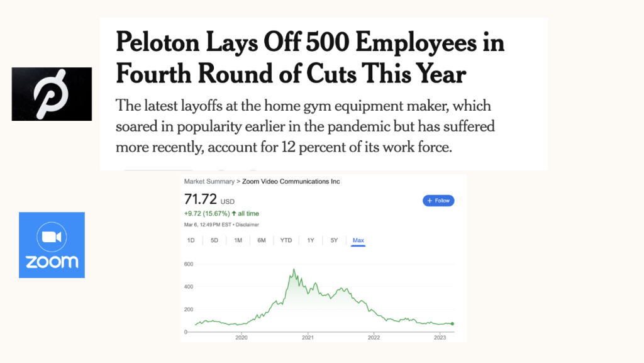Viewport: 644px width, 363px height.
Task: Switch chart to 6M range
Action: tap(262, 240)
